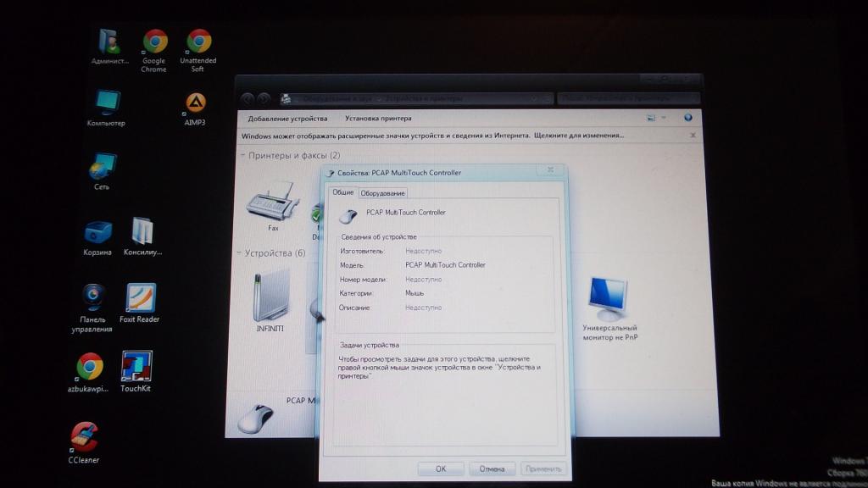The height and width of the screenshot is (488, 868).
Task: Click Добавление устройства in the toolbar
Action: (287, 119)
